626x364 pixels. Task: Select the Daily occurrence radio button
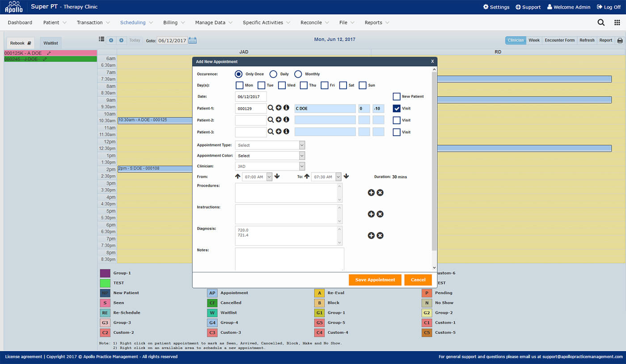click(x=273, y=74)
